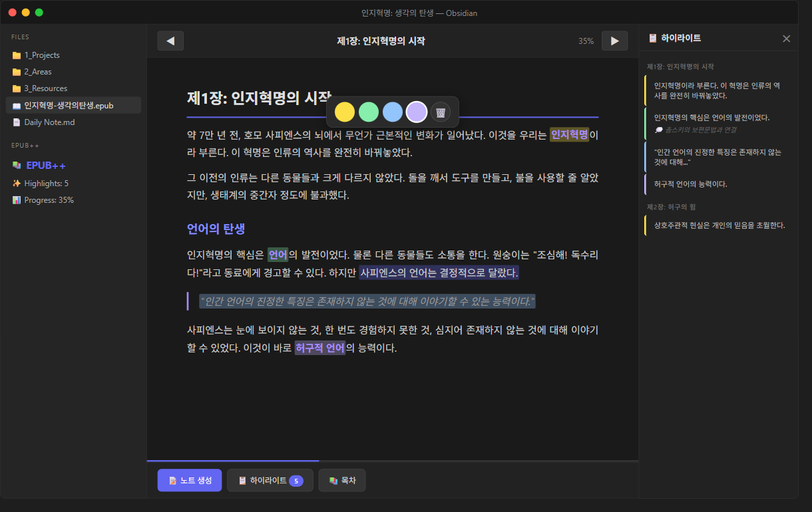Click the 노트 생성 button
The image size is (812, 512).
click(190, 480)
